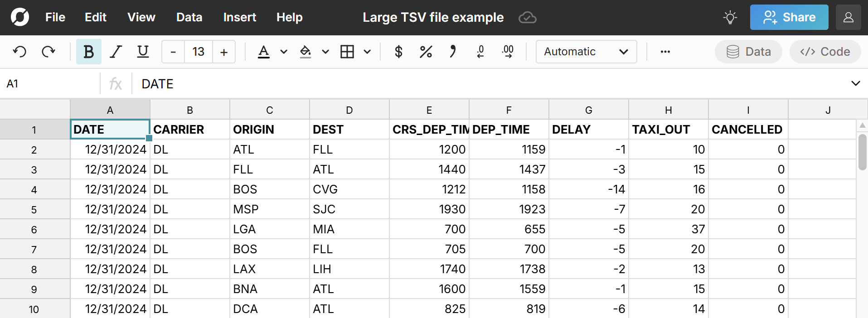Toggle bold formatting
Viewport: 868px width, 318px height.
88,52
